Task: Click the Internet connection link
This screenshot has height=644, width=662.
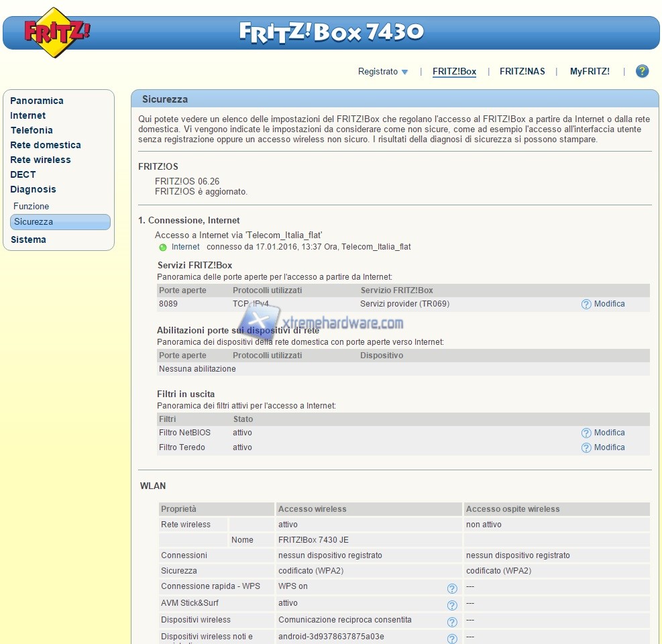Action: click(x=186, y=247)
